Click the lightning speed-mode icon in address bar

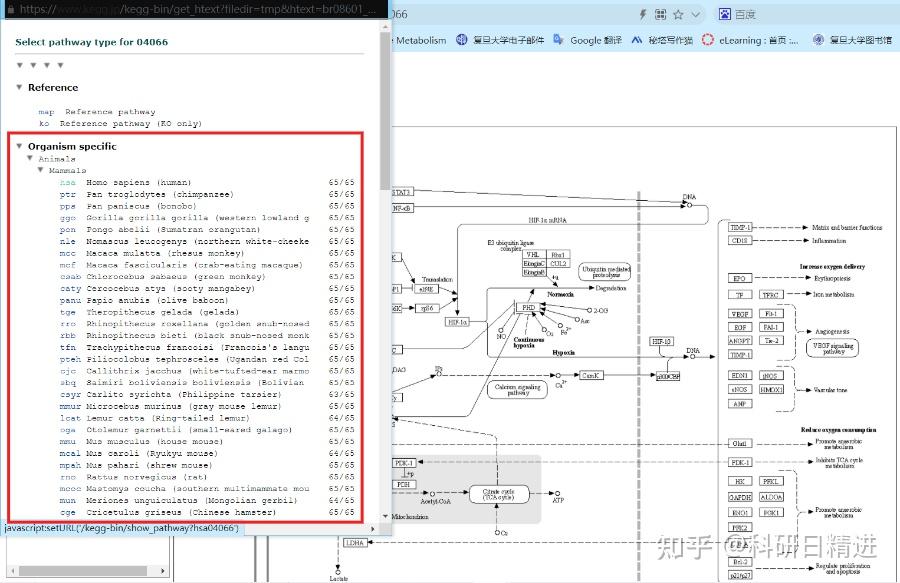643,14
